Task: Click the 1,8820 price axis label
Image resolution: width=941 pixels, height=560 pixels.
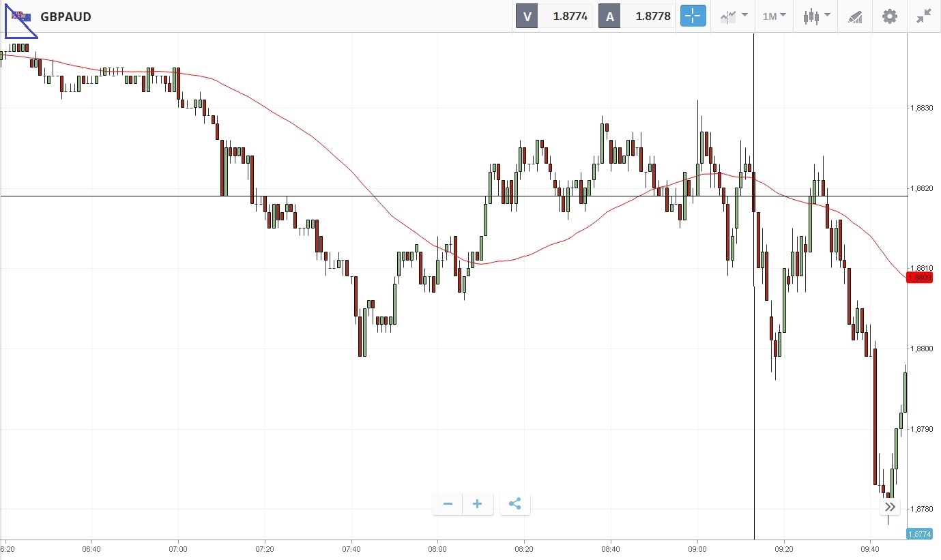Action: 923,188
